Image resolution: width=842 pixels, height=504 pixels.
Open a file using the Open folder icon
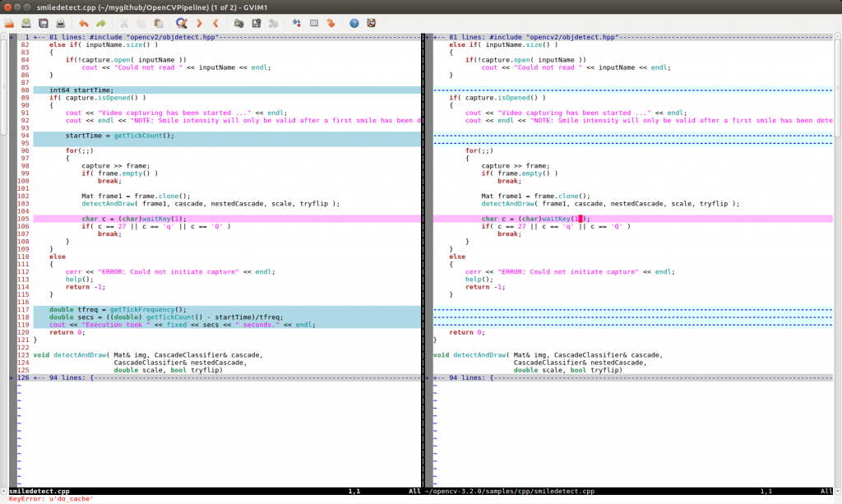point(9,23)
